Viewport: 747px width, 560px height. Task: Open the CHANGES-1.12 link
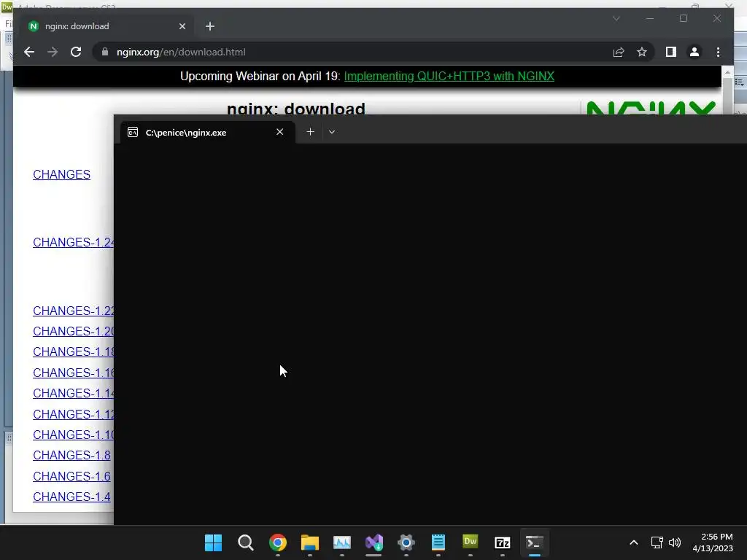[x=74, y=414]
